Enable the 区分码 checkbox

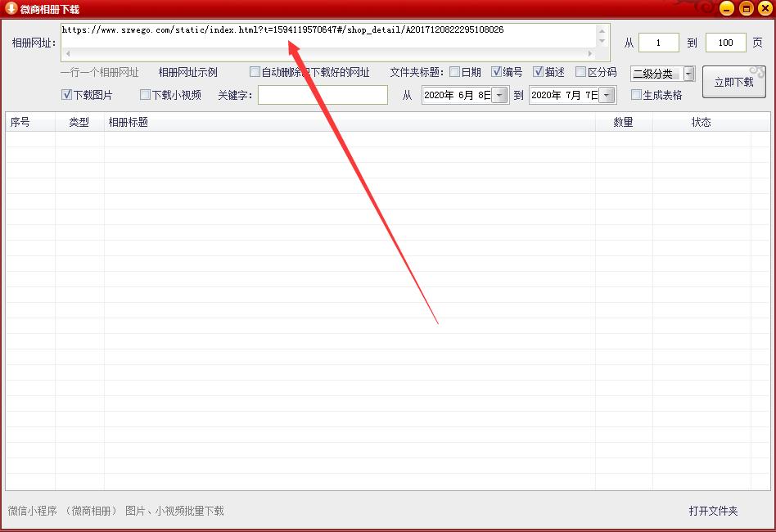(581, 72)
